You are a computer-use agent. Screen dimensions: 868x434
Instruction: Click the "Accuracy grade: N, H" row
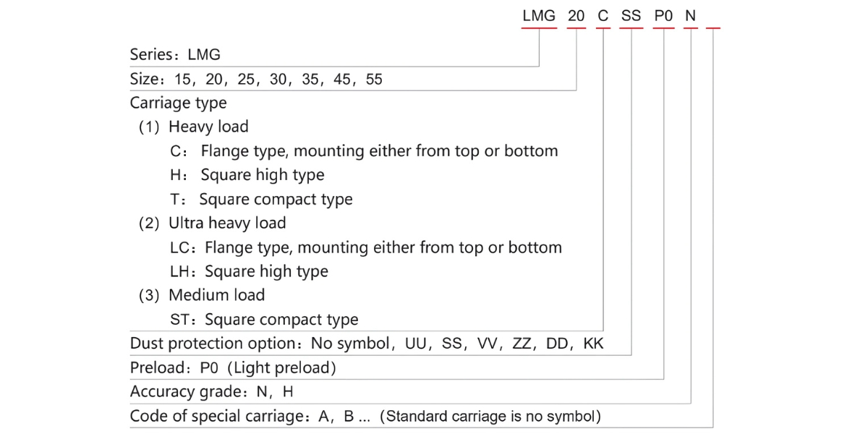(211, 391)
